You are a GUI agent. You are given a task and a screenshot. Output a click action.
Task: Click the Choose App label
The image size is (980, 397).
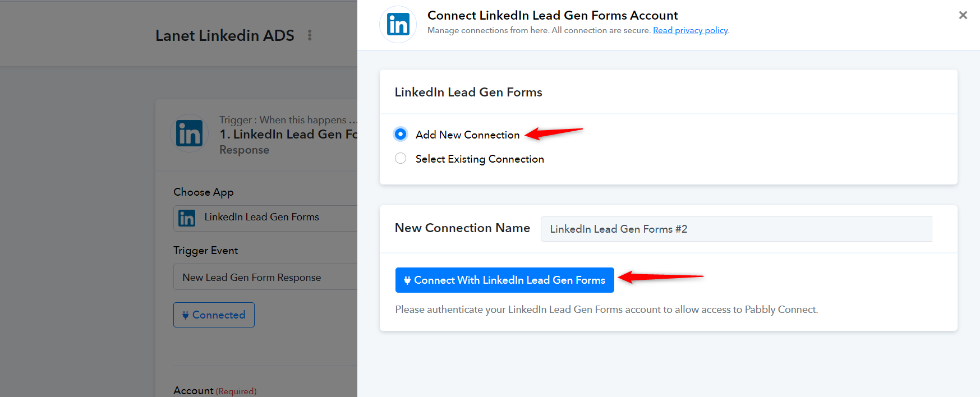click(204, 192)
